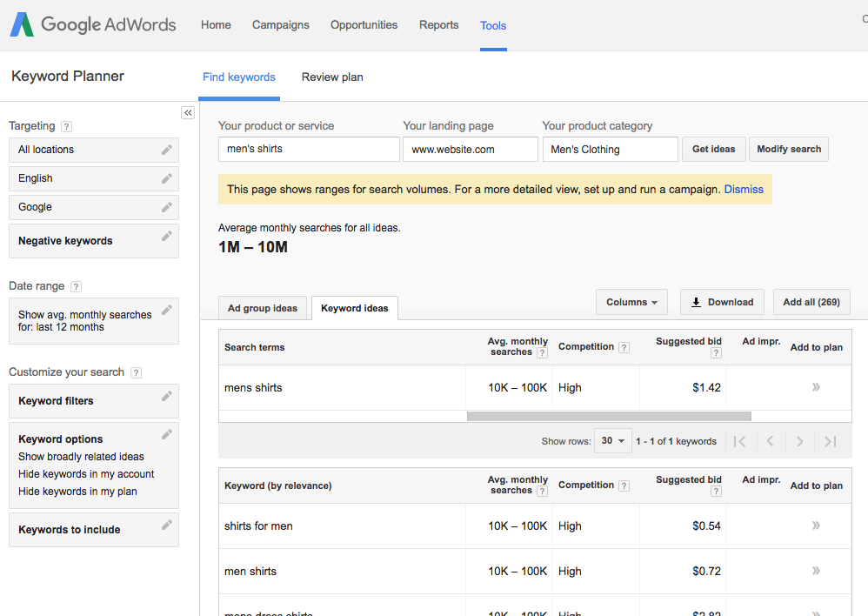Select 'men shirts' keyword text

coord(250,571)
